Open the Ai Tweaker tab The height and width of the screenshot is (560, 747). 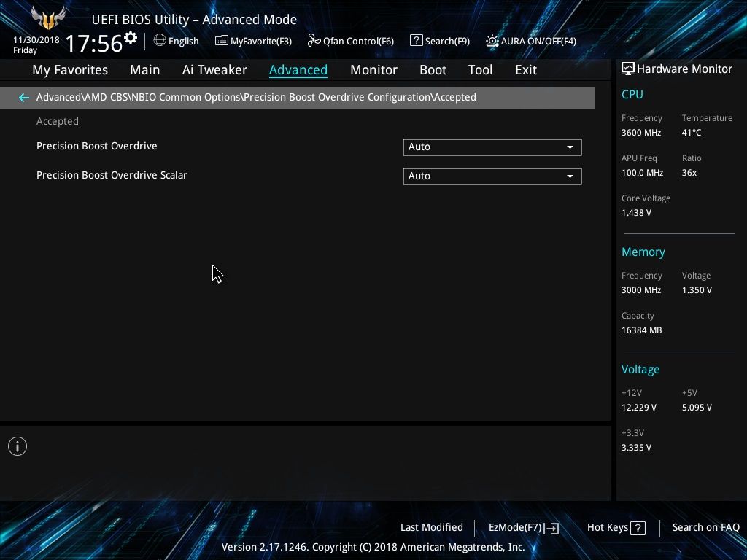[214, 70]
